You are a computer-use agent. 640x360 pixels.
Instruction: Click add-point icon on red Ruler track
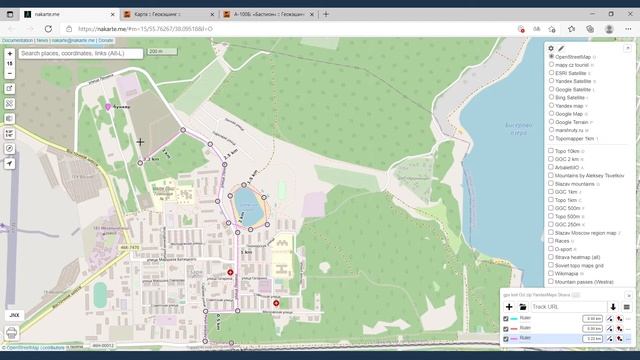(620, 329)
